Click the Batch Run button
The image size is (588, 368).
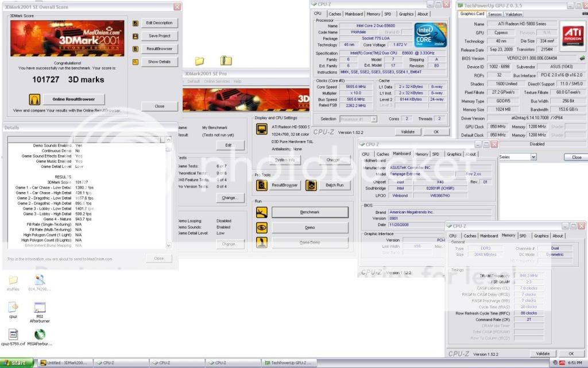click(x=335, y=185)
